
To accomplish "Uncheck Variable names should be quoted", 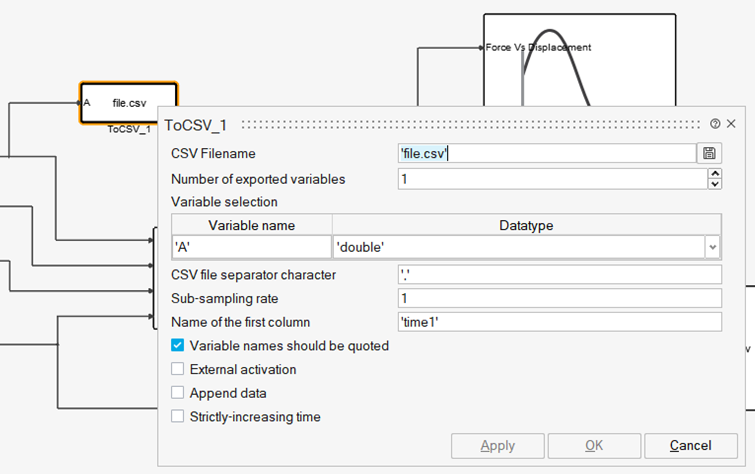I will pyautogui.click(x=178, y=346).
